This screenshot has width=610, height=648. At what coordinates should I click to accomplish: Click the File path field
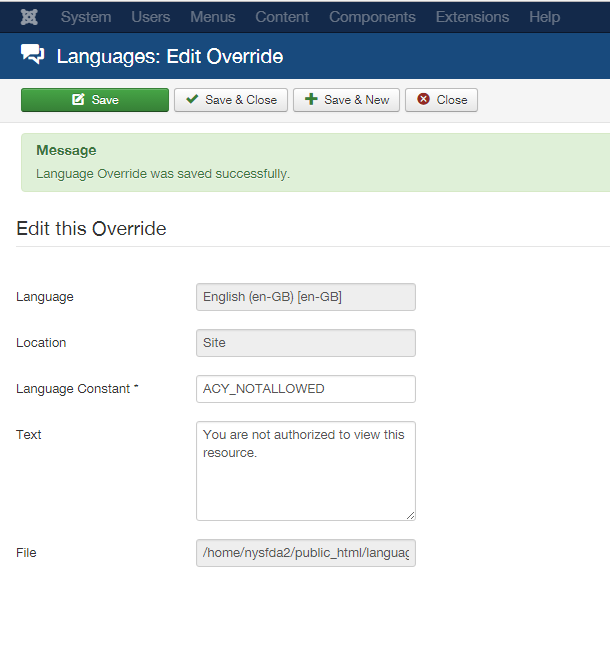coord(305,553)
